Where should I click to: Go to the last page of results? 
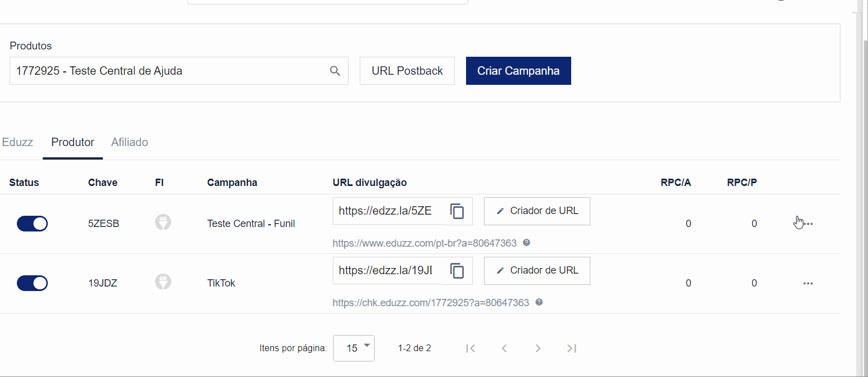[572, 348]
